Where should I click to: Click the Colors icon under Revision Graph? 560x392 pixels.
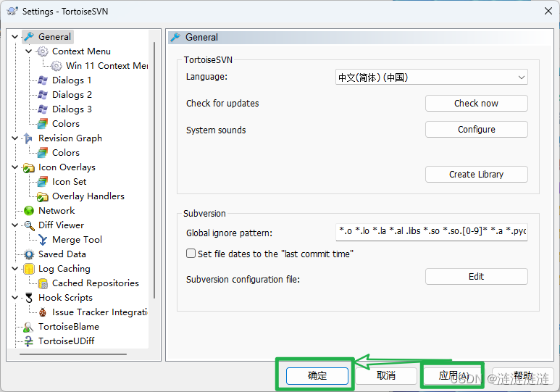43,153
